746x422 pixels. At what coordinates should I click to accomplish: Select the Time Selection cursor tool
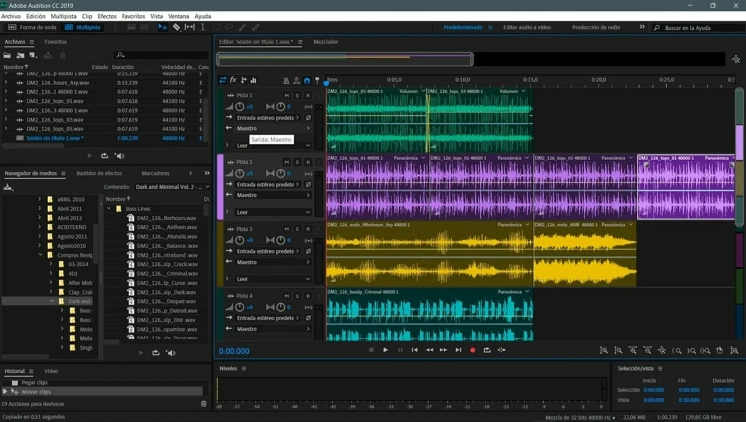[x=203, y=28]
